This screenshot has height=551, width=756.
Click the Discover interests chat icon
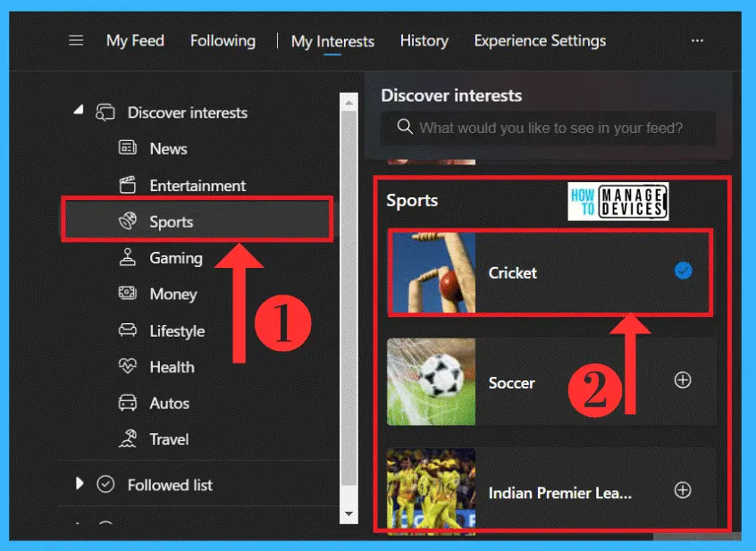point(105,113)
